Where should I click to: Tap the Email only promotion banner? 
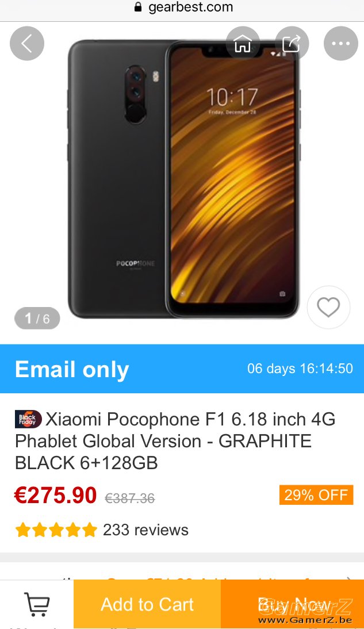tap(182, 369)
